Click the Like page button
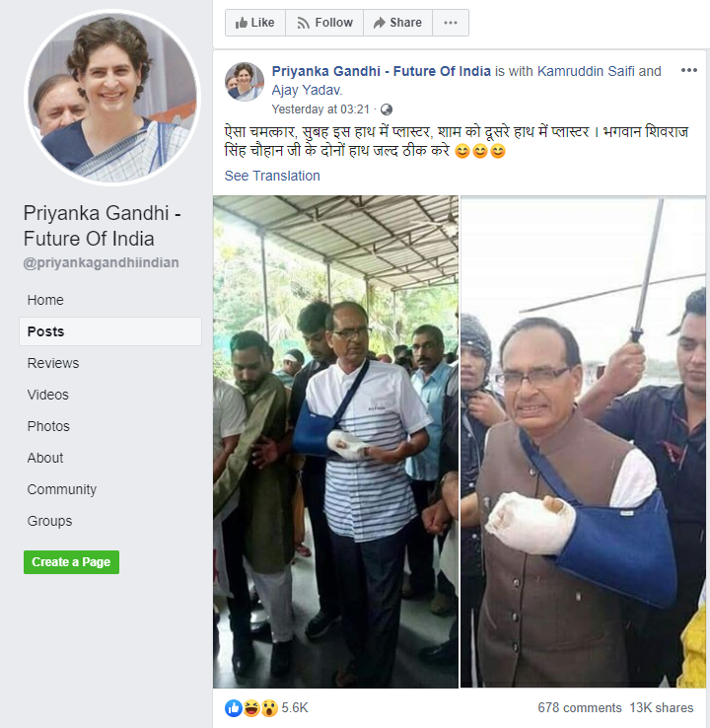710x728 pixels. tap(255, 23)
